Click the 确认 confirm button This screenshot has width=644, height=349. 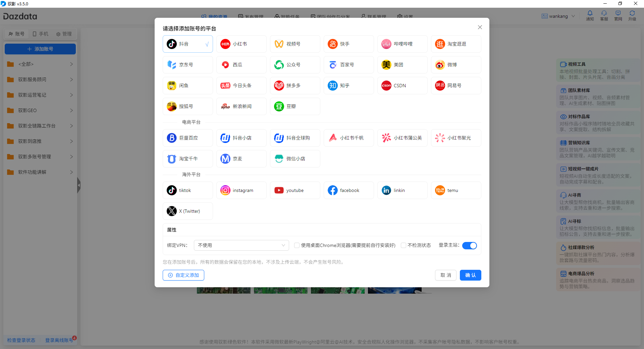(x=471, y=275)
